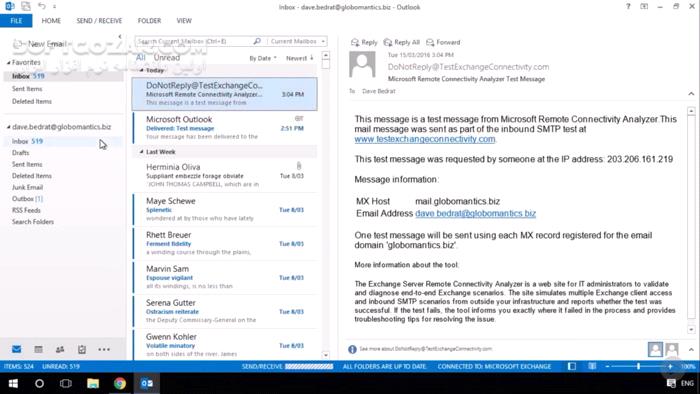This screenshot has height=394, width=700.
Task: Click the people pane info icon
Action: (352, 349)
